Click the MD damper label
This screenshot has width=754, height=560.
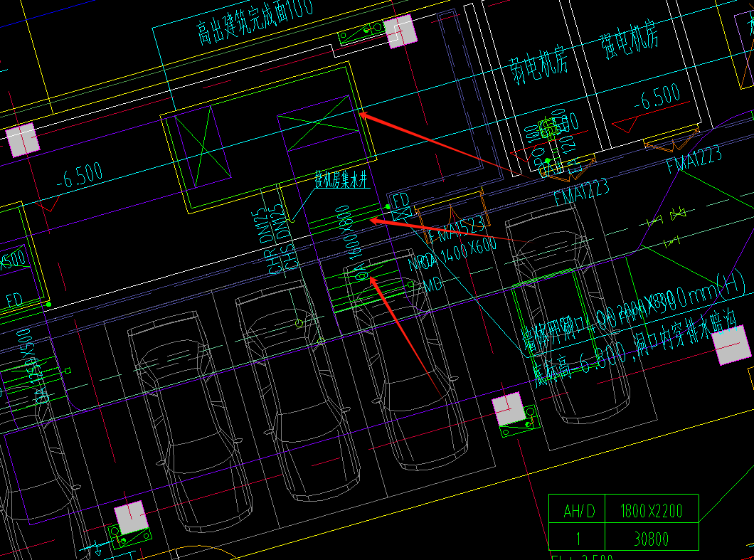[432, 285]
